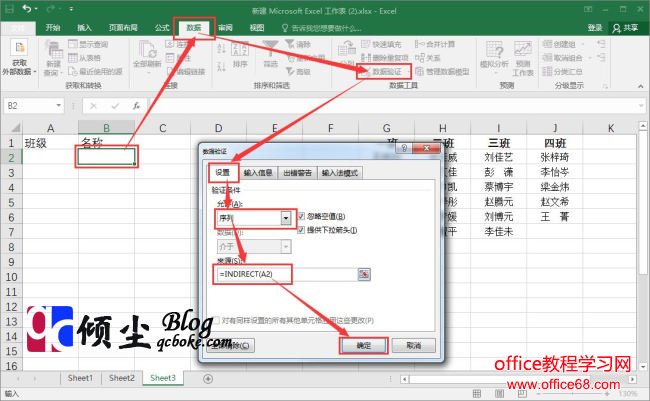Click Sign in (登录)
650x401 pixels.
click(595, 28)
